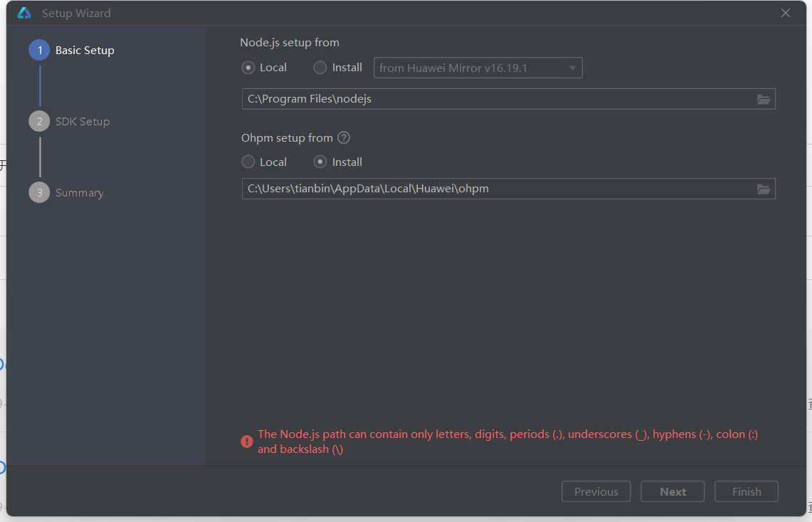
Task: Click the 'Node.js setup from' label
Action: coord(290,43)
